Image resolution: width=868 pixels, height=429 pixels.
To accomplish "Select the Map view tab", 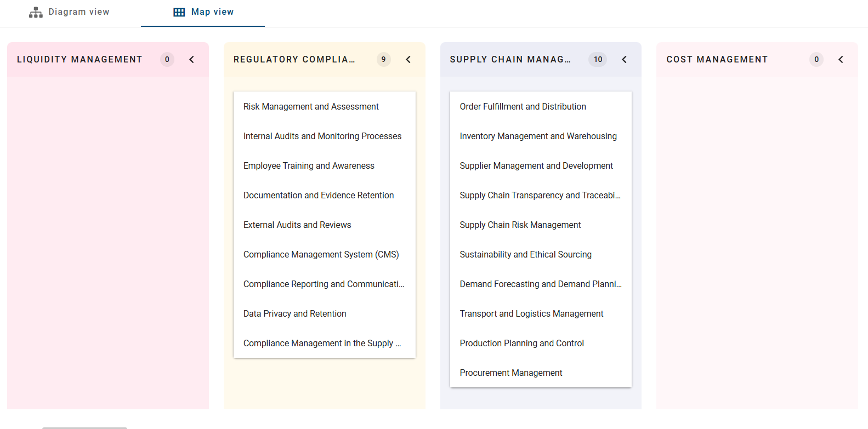I will coord(203,12).
